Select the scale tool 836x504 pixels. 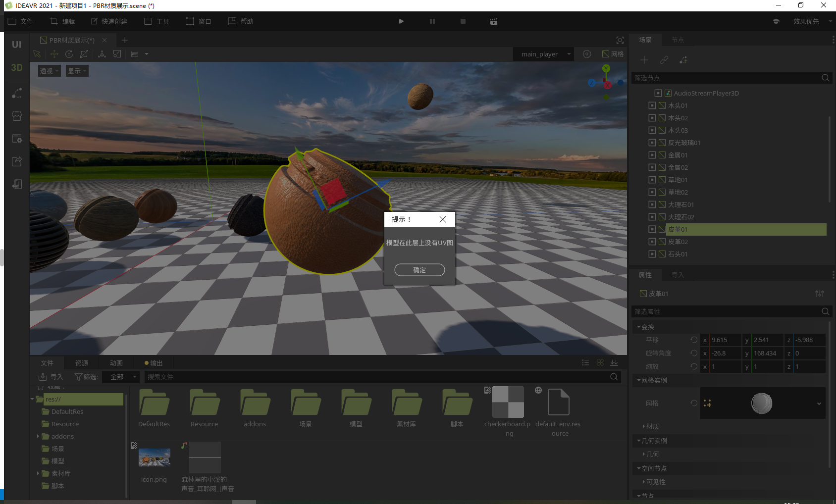[x=84, y=54]
